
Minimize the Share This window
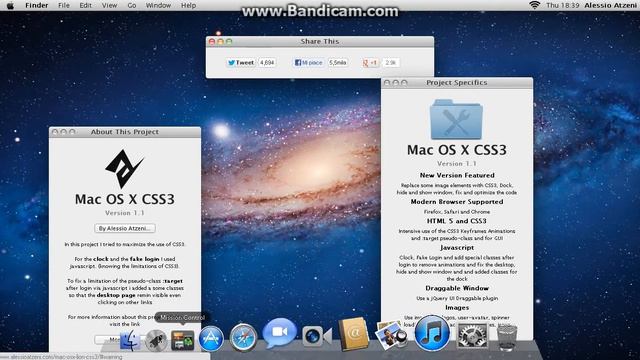[220, 42]
